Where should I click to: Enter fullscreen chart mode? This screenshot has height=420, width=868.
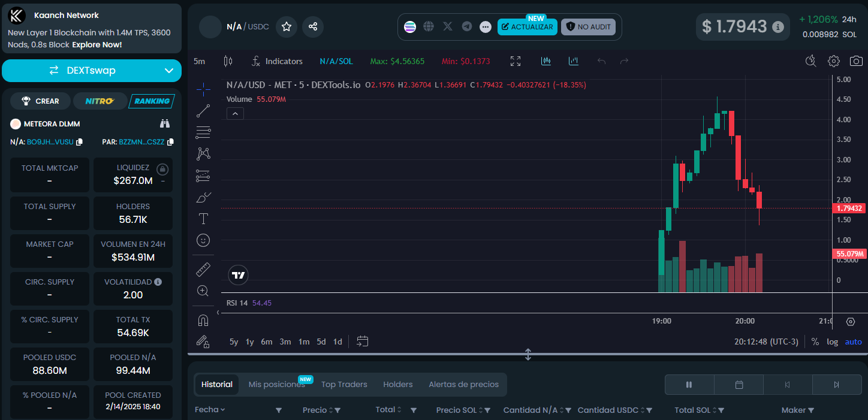(516, 61)
